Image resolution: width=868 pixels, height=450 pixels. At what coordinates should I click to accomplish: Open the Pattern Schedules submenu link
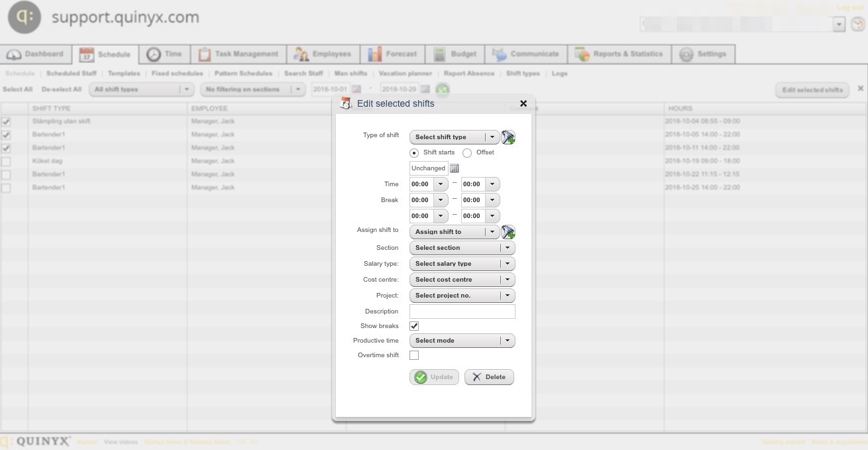[x=243, y=74]
